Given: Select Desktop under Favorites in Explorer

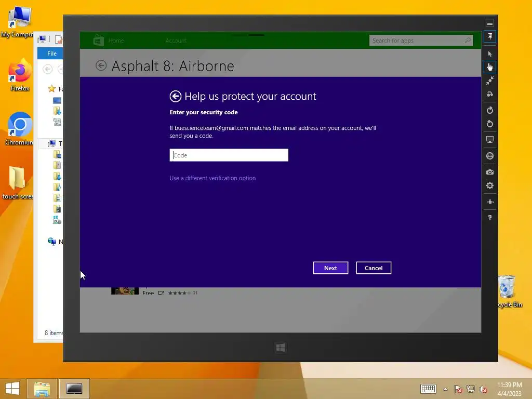Looking at the screenshot, I should [x=57, y=100].
